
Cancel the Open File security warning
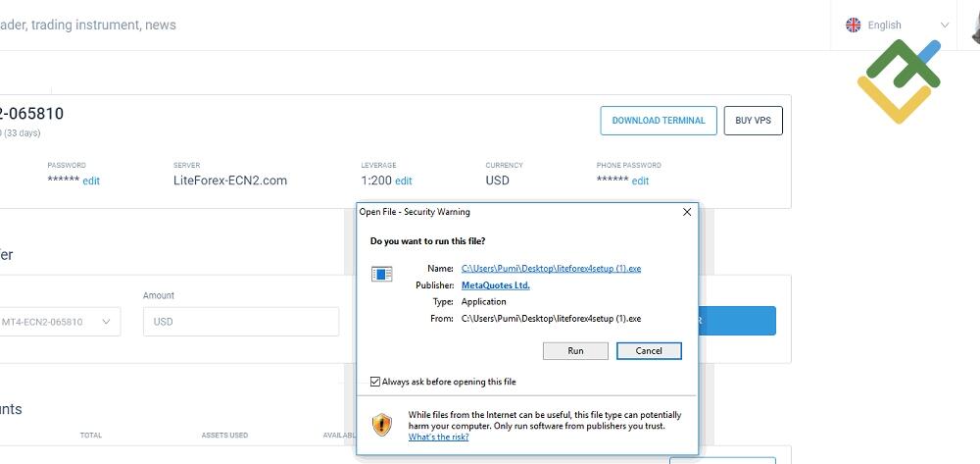[x=649, y=351]
